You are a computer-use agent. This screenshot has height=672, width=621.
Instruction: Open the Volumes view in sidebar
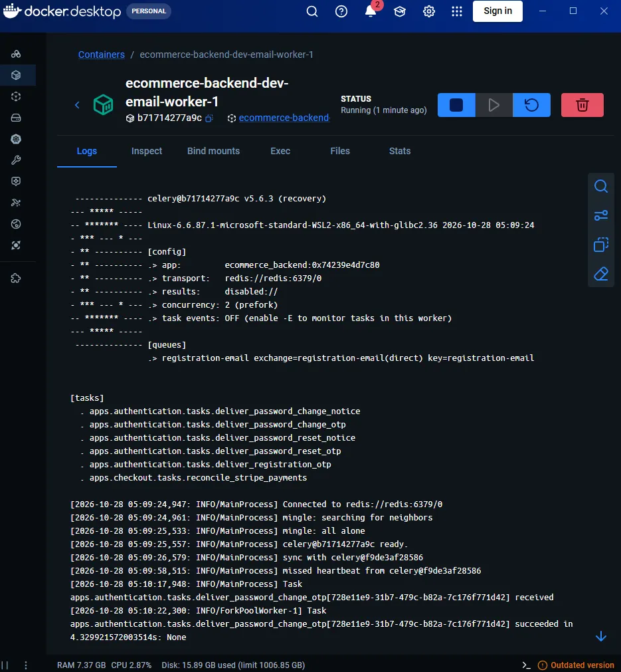pyautogui.click(x=16, y=118)
